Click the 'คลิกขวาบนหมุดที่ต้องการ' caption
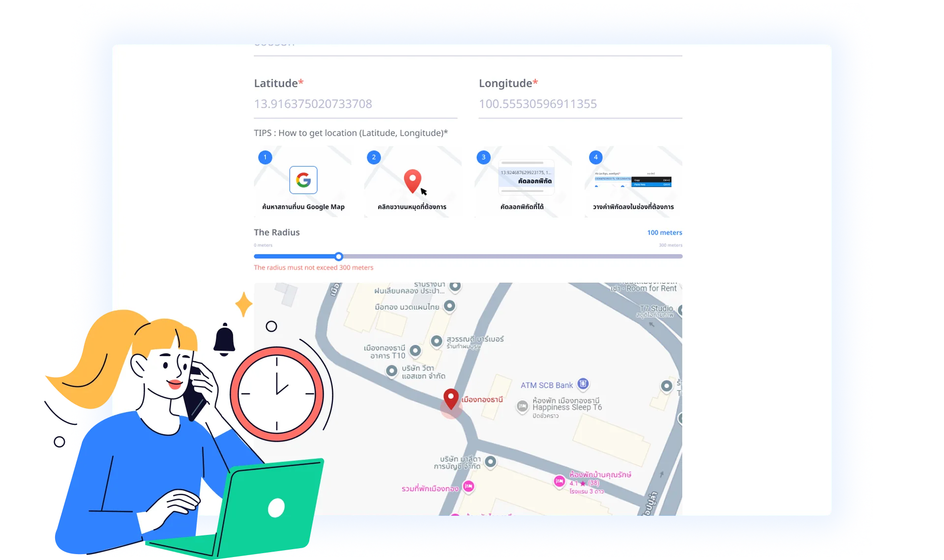Viewport: 944px width, 560px height. (x=412, y=207)
